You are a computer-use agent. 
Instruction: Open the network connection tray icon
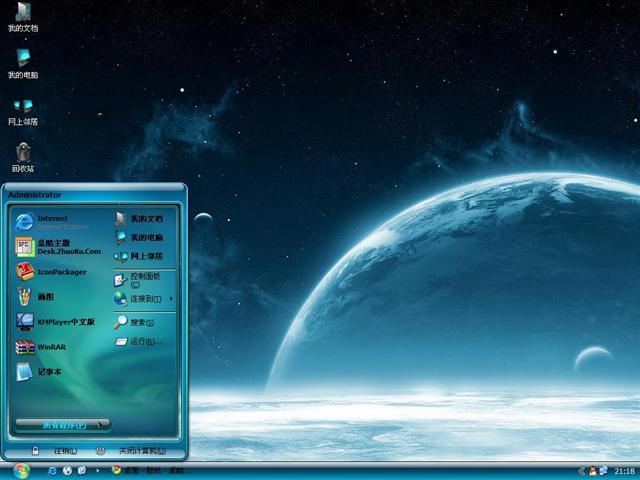coord(603,471)
